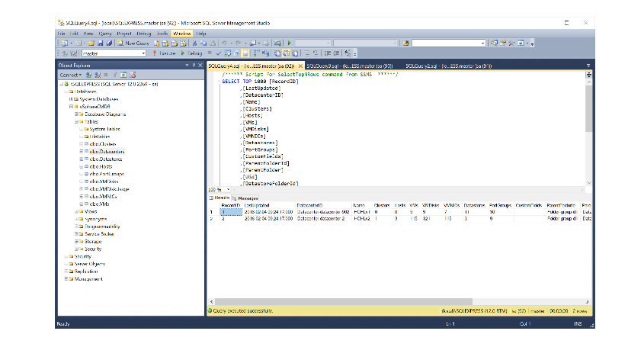Switch to the SQLQuery2.sql tab
644x347 pixels.
(448, 66)
